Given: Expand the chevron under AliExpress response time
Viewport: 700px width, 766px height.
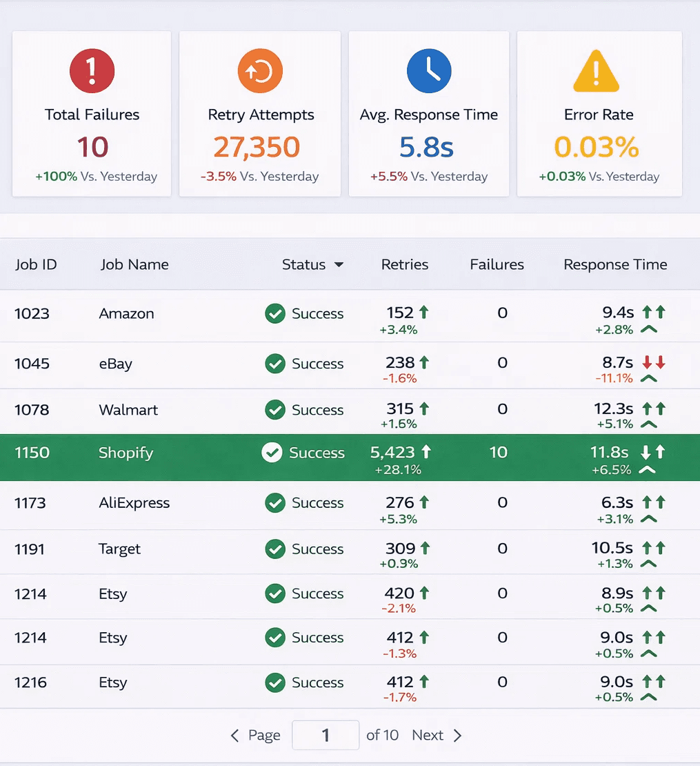Looking at the screenshot, I should point(649,519).
